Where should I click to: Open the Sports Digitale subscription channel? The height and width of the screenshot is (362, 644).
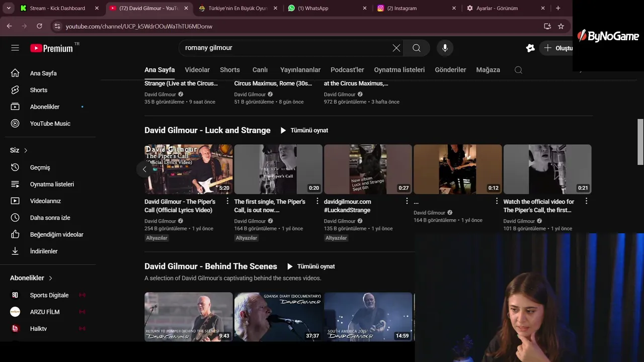point(48,295)
